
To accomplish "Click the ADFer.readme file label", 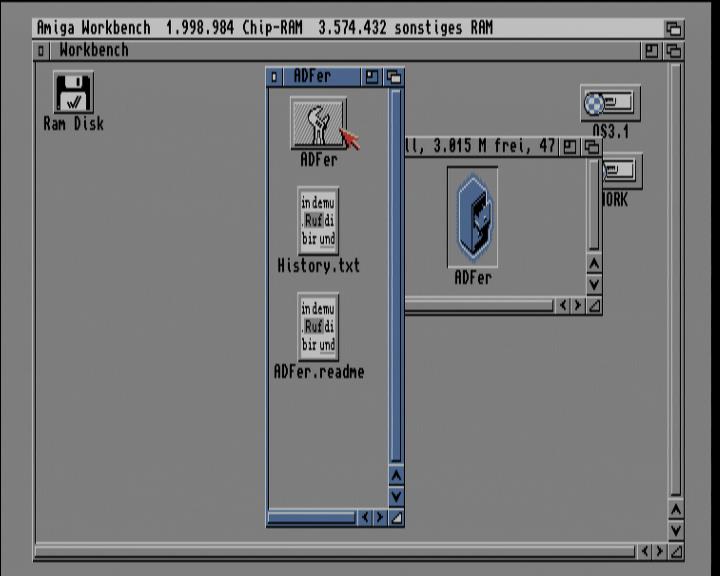I will point(319,372).
